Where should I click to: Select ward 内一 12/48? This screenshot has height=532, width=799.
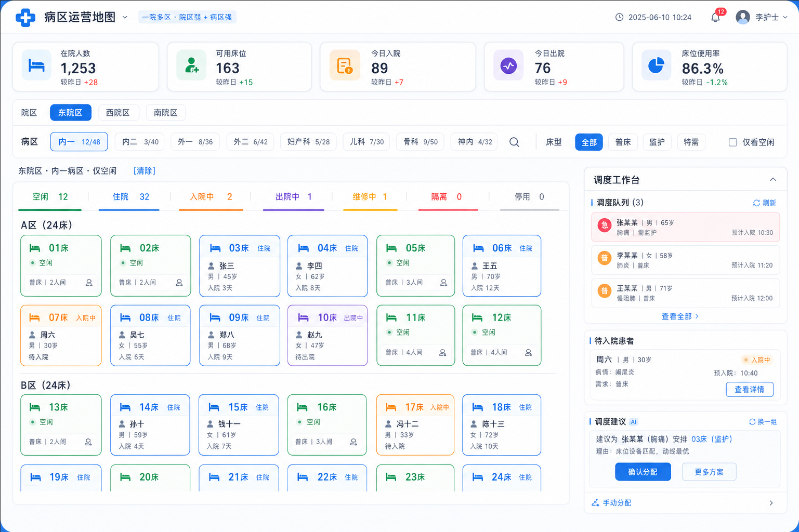79,142
